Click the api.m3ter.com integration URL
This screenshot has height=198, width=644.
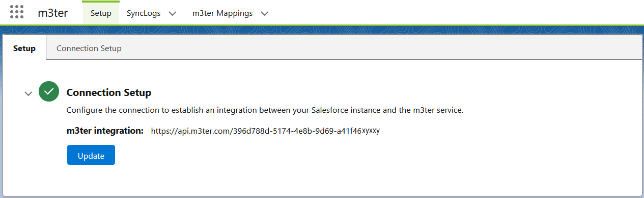coord(266,131)
